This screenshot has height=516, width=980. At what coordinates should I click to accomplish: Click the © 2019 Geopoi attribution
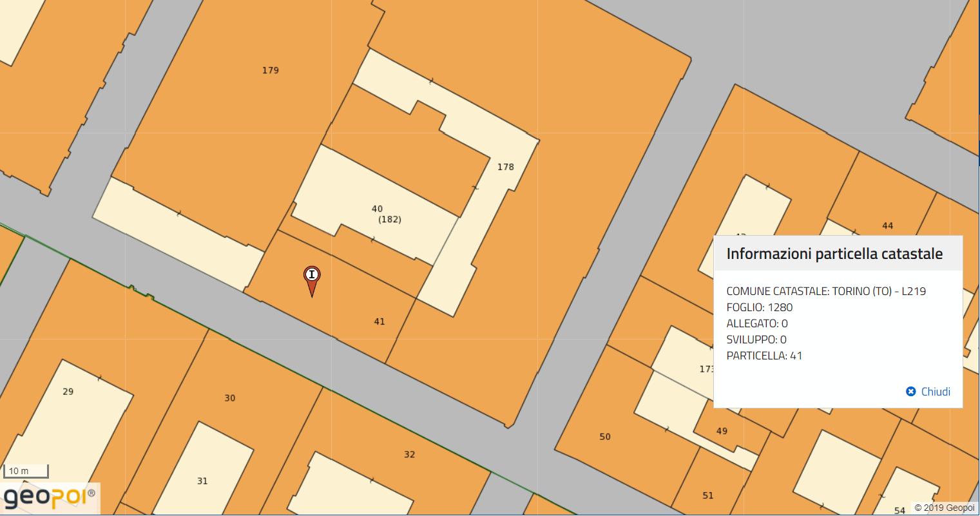944,508
